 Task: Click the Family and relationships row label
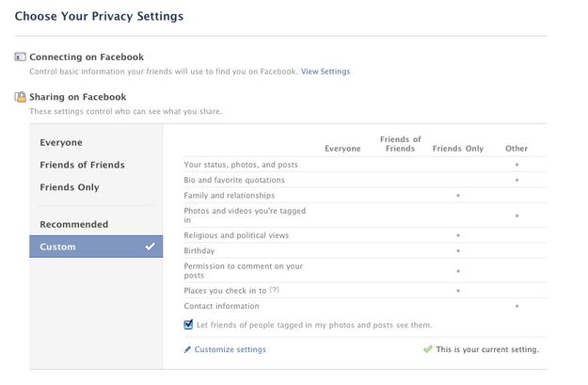pos(230,195)
